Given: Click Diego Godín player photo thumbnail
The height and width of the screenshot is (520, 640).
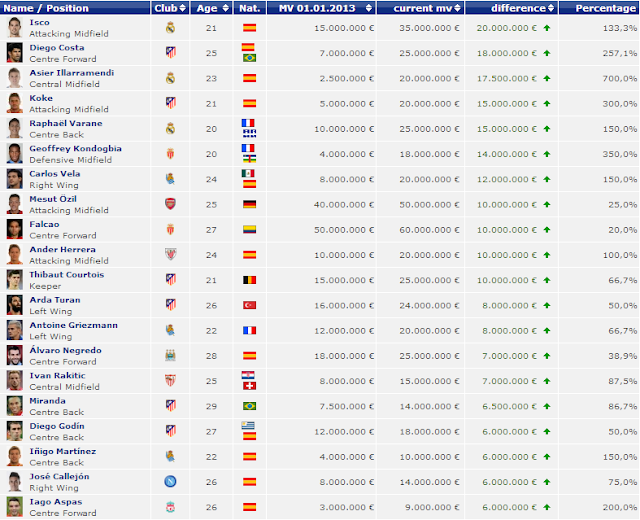Looking at the screenshot, I should (x=14, y=431).
